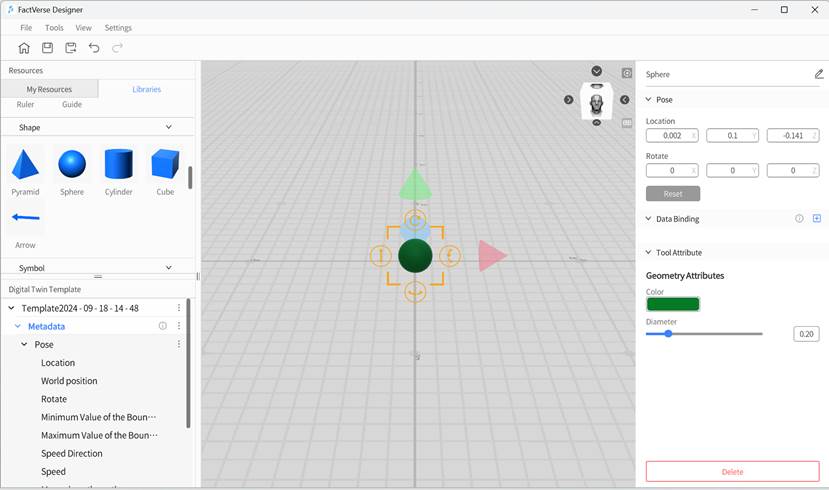Image resolution: width=829 pixels, height=490 pixels.
Task: Click the Home icon in toolbar
Action: pyautogui.click(x=24, y=48)
